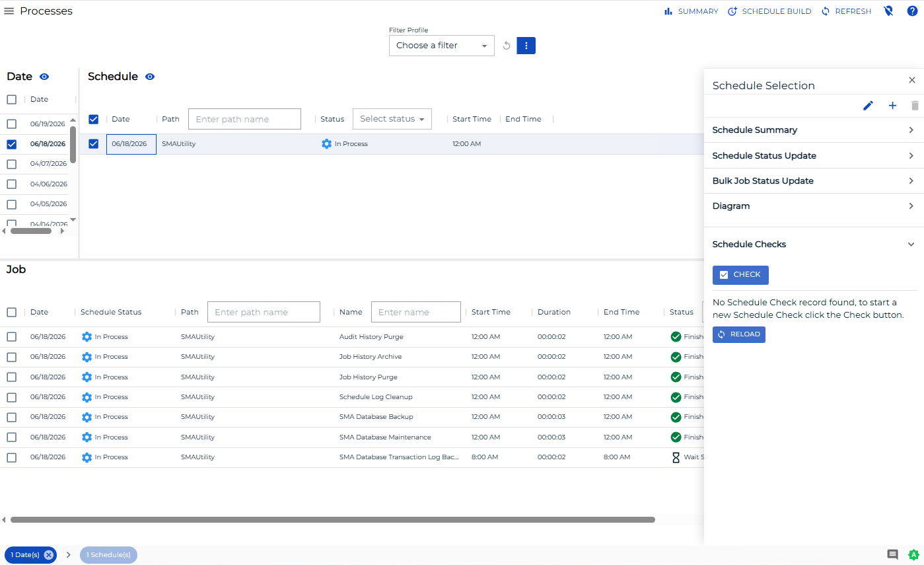
Task: Uncheck the SMAUtility schedule row checkbox
Action: pos(94,144)
